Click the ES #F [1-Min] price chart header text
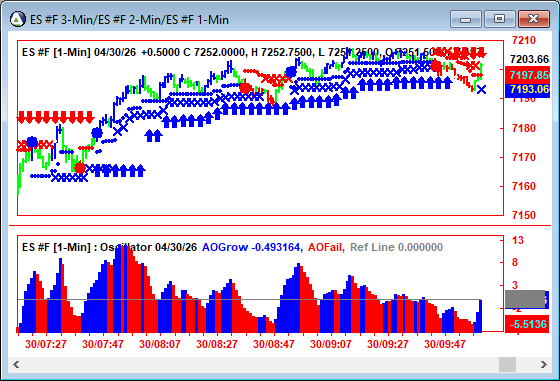The height and width of the screenshot is (381, 560). point(250,52)
